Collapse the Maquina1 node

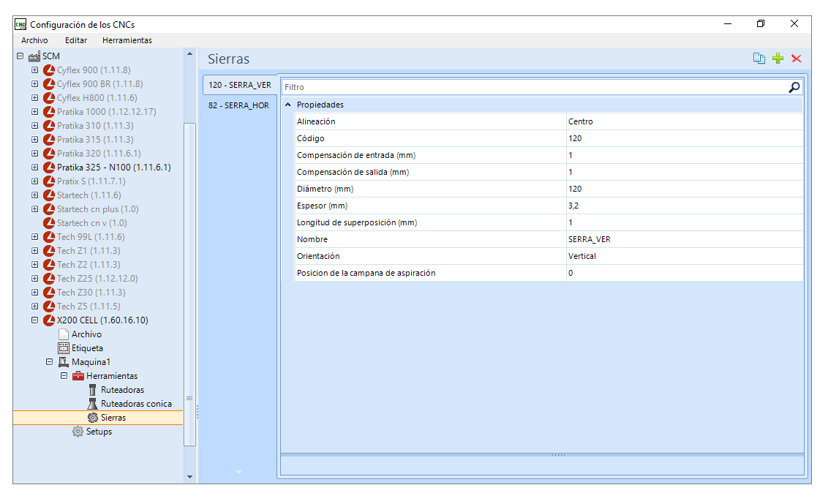click(x=49, y=362)
